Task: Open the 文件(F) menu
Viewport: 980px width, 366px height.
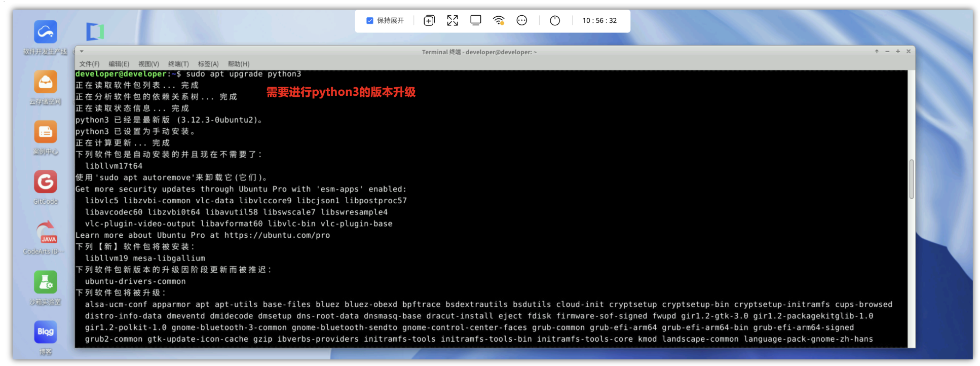Action: pos(89,64)
